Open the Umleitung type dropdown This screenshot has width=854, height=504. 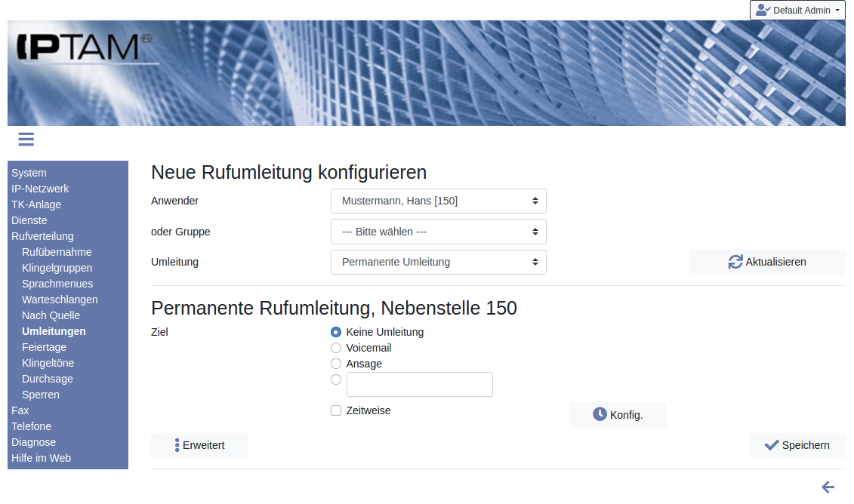pos(438,262)
